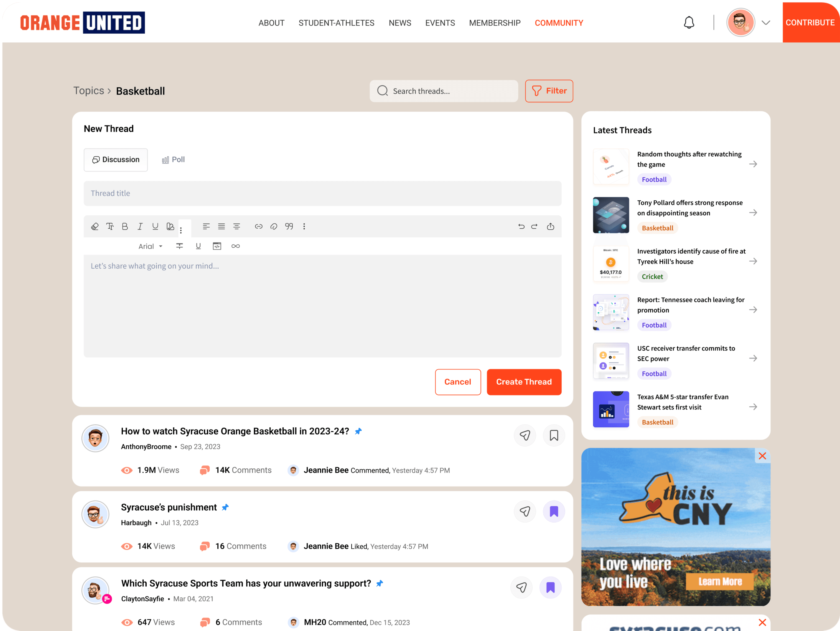840x631 pixels.
Task: Click share icon on Syracuse's punishment thread
Action: pos(525,511)
